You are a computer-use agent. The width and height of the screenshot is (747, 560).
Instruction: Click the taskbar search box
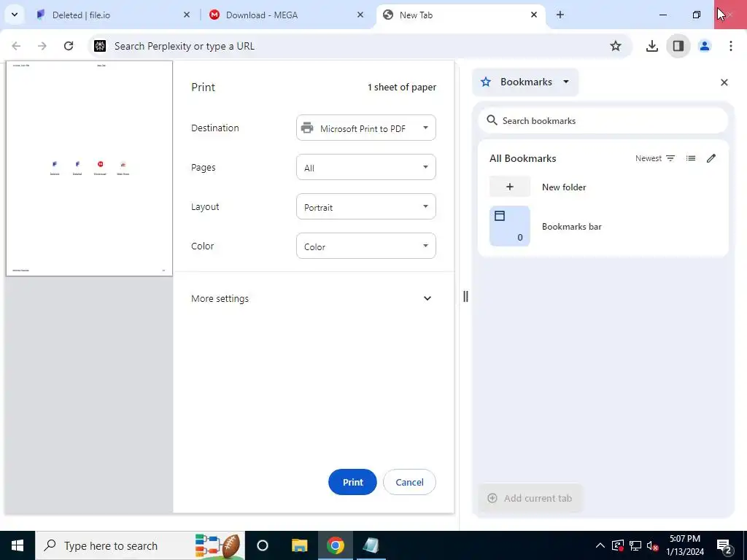click(x=140, y=545)
